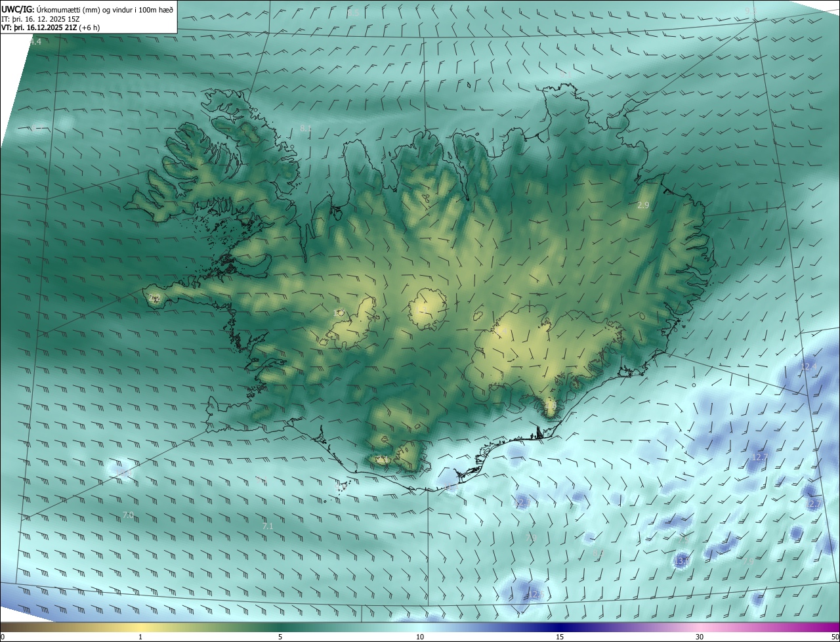The height and width of the screenshot is (642, 840).
Task: Click the title "UWC/IG: Úrkomumætti (mm) og vindur í 100m hæð"
Action: point(87,9)
